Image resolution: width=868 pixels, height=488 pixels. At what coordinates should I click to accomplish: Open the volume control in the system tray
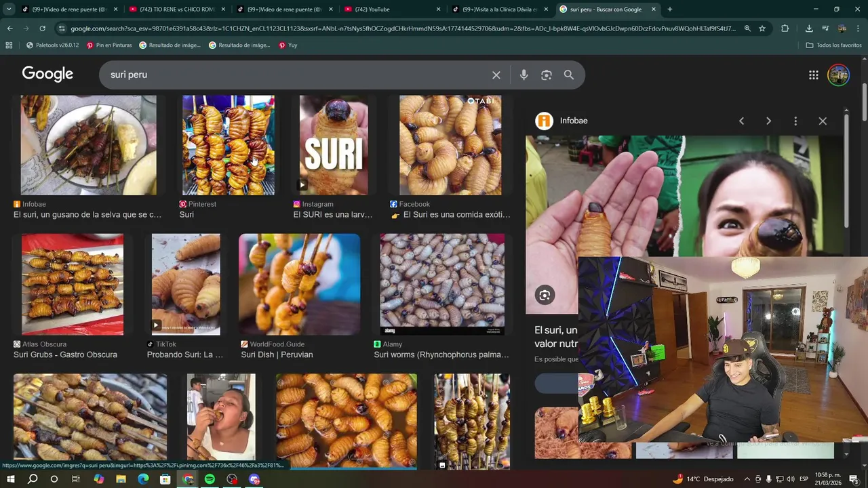790,479
